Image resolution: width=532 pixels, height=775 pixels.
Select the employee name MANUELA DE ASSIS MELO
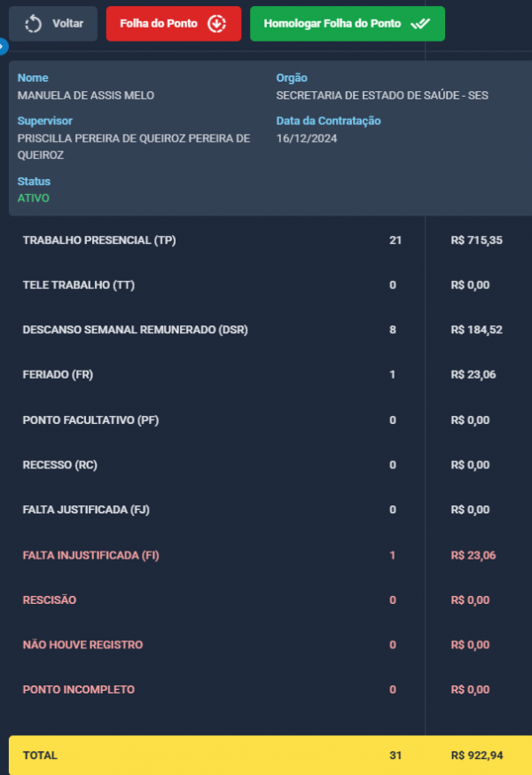coord(79,95)
